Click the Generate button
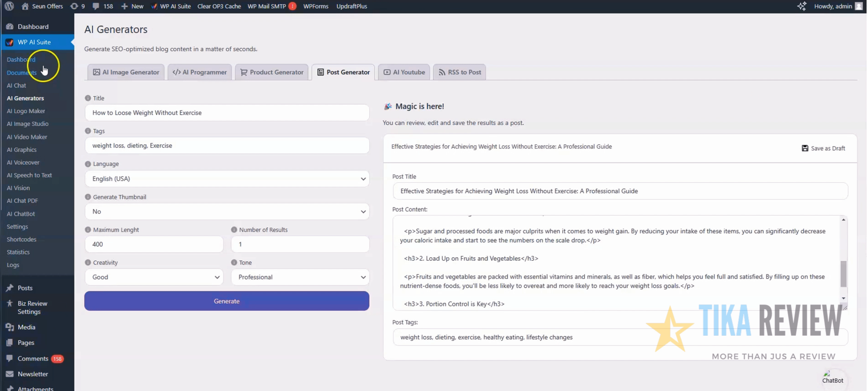868x391 pixels. [227, 301]
